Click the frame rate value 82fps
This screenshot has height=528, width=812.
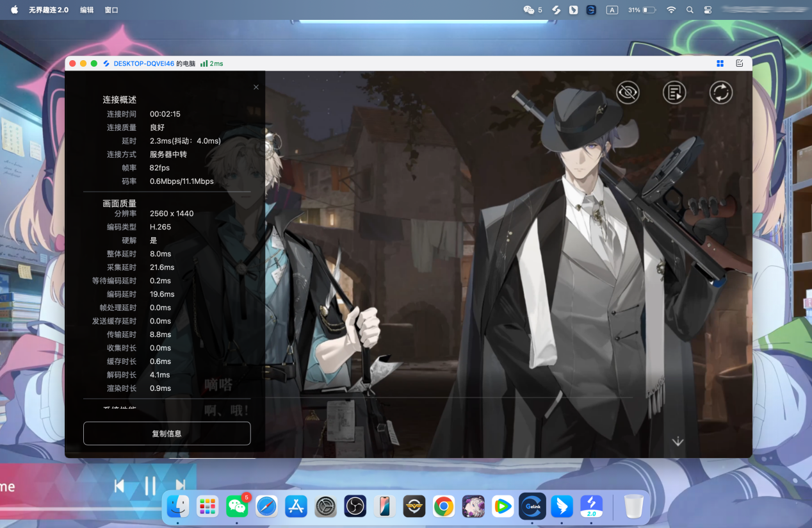click(x=159, y=168)
